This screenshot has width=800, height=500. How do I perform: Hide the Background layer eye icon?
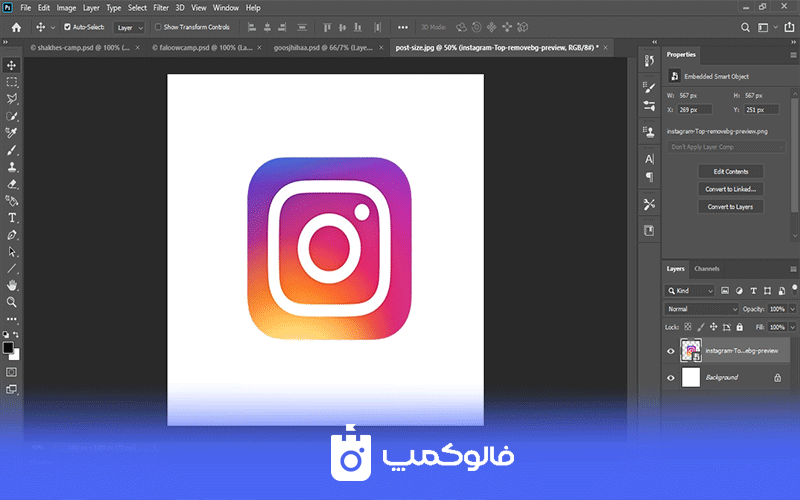click(x=671, y=378)
